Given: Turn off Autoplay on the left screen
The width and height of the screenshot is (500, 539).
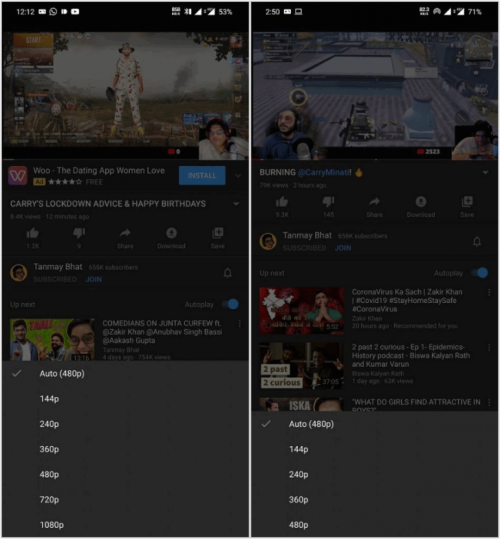Looking at the screenshot, I should (x=231, y=304).
